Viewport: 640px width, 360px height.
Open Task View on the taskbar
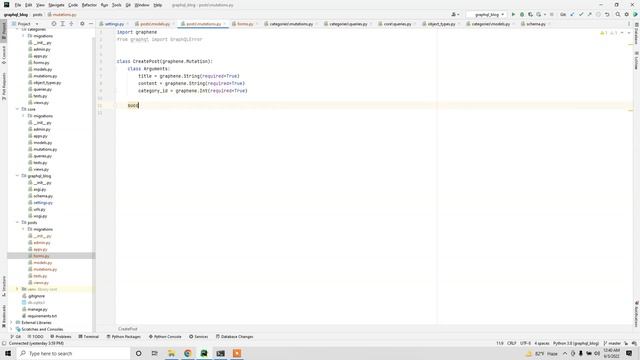155,353
